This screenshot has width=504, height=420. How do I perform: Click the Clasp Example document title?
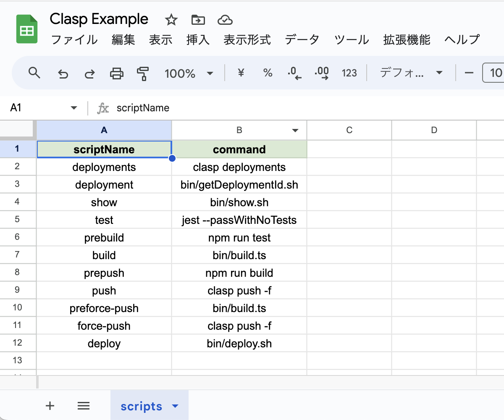[99, 19]
